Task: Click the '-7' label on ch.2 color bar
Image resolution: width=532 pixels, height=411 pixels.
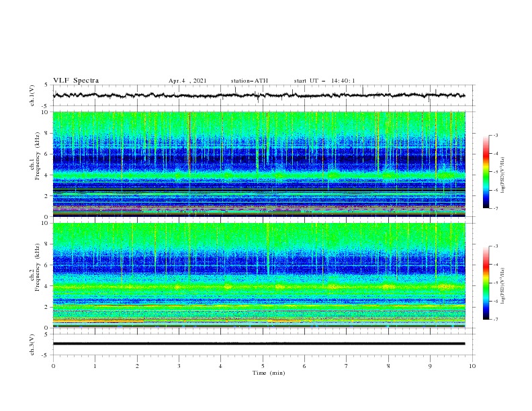Action: [x=495, y=320]
